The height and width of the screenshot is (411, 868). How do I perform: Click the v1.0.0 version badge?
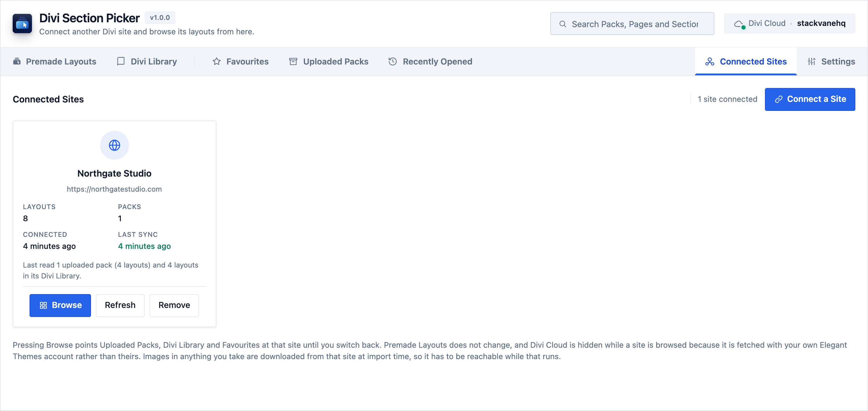point(160,17)
